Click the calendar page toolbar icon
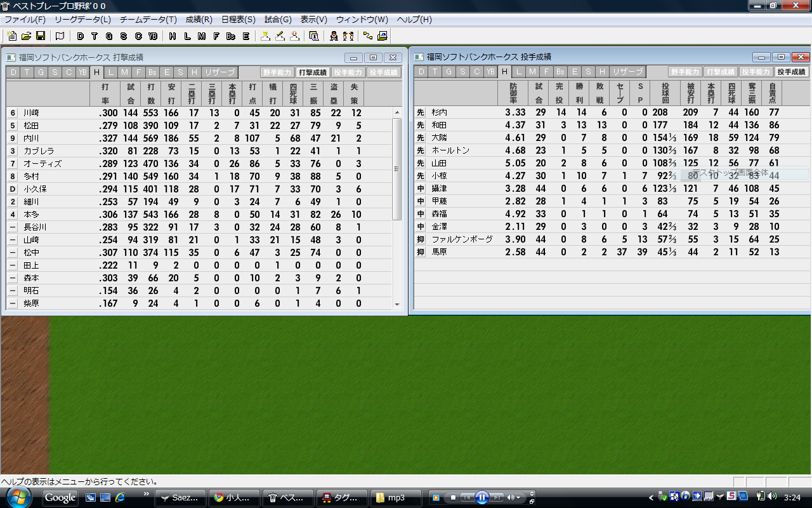The width and height of the screenshot is (812, 508). coord(313,36)
